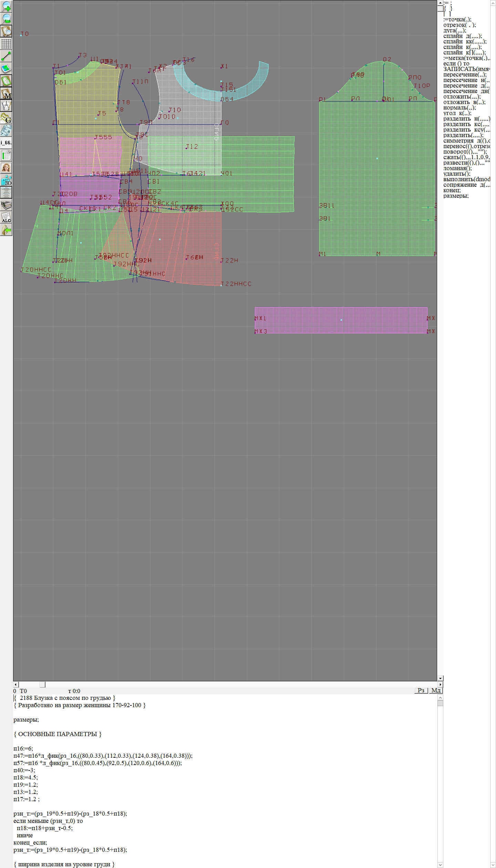496x868 pixels.
Task: Select the line segment tool icon
Action: point(6,56)
